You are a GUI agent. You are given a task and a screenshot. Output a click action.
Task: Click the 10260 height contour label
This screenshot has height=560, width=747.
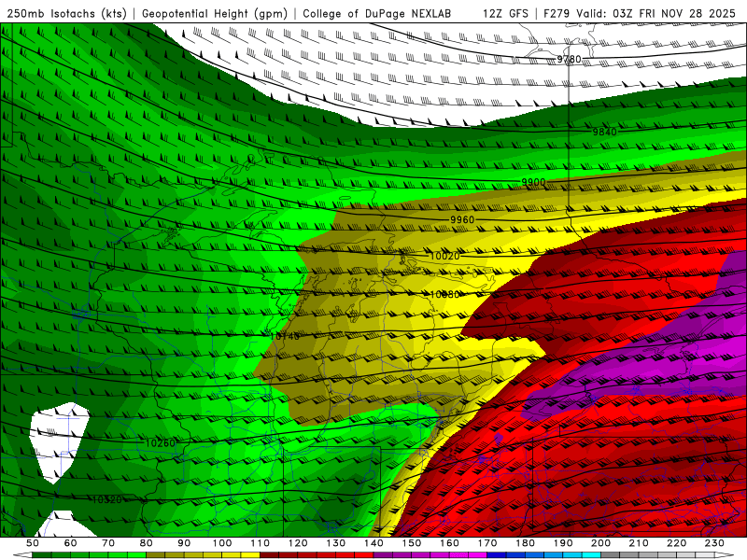point(160,442)
